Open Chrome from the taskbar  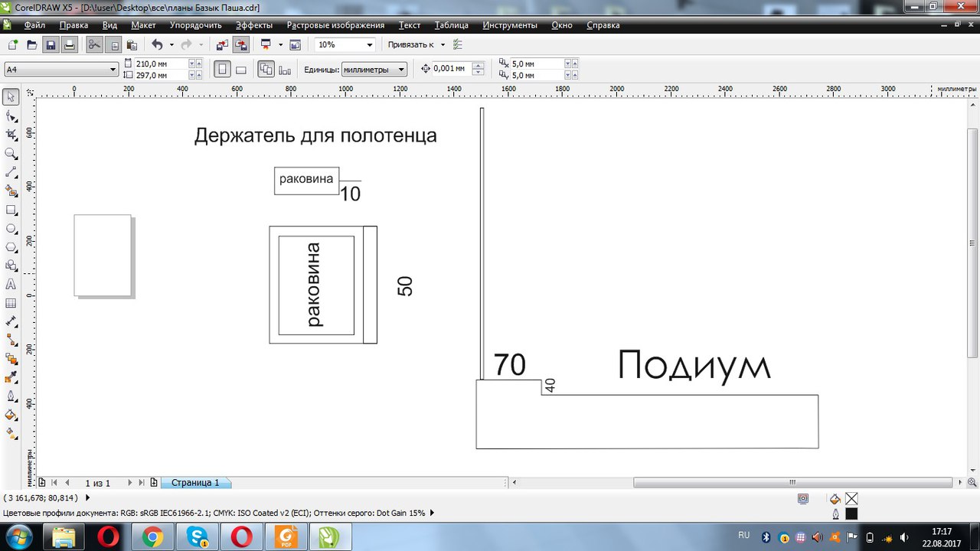(x=152, y=537)
